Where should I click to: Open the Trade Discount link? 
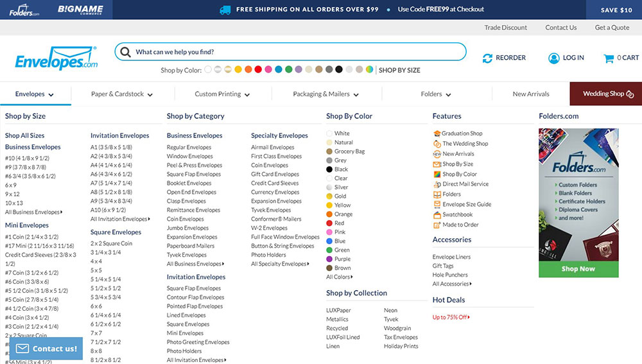click(x=506, y=28)
